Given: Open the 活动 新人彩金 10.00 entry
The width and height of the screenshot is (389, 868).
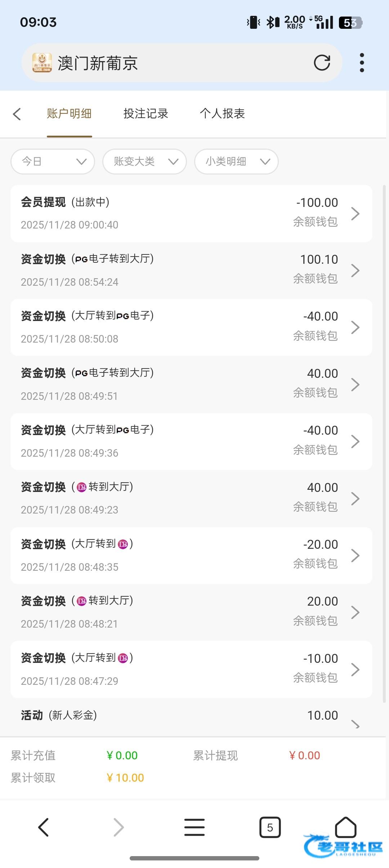Looking at the screenshot, I should click(191, 718).
